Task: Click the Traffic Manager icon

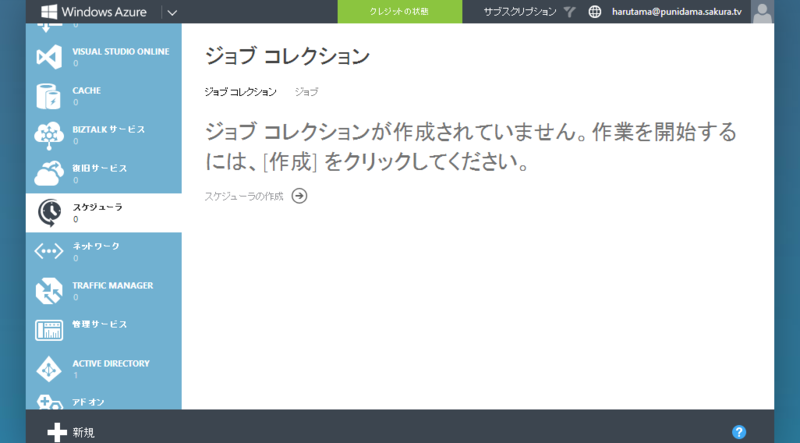Action: 49,291
